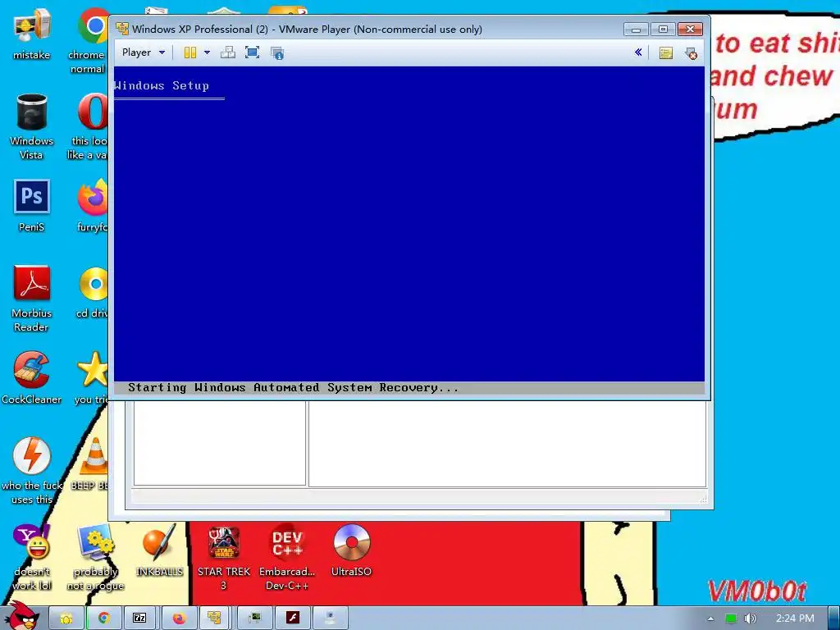The height and width of the screenshot is (630, 840).
Task: Select the yellow star desktop icon
Action: click(x=91, y=378)
